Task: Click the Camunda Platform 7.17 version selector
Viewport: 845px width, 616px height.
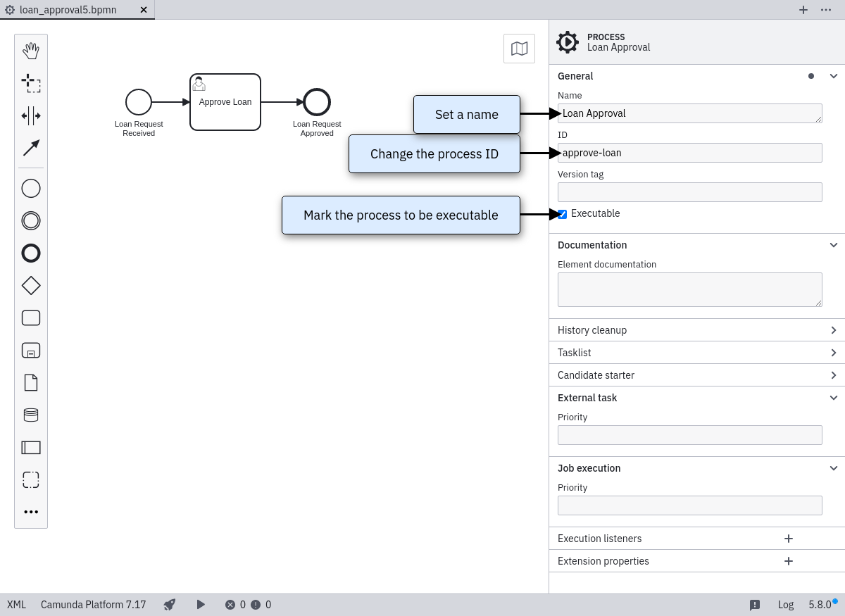Action: (93, 604)
